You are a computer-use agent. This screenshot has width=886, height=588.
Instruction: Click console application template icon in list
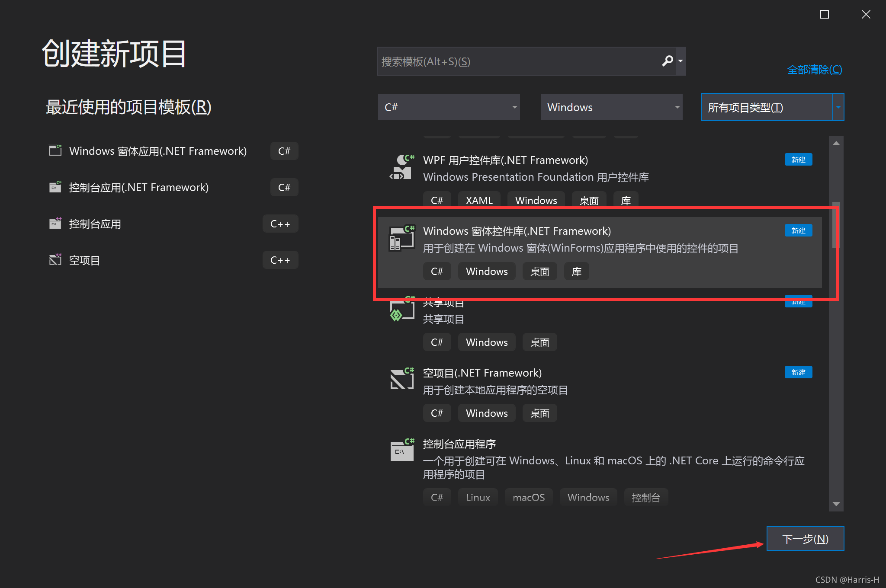click(402, 450)
